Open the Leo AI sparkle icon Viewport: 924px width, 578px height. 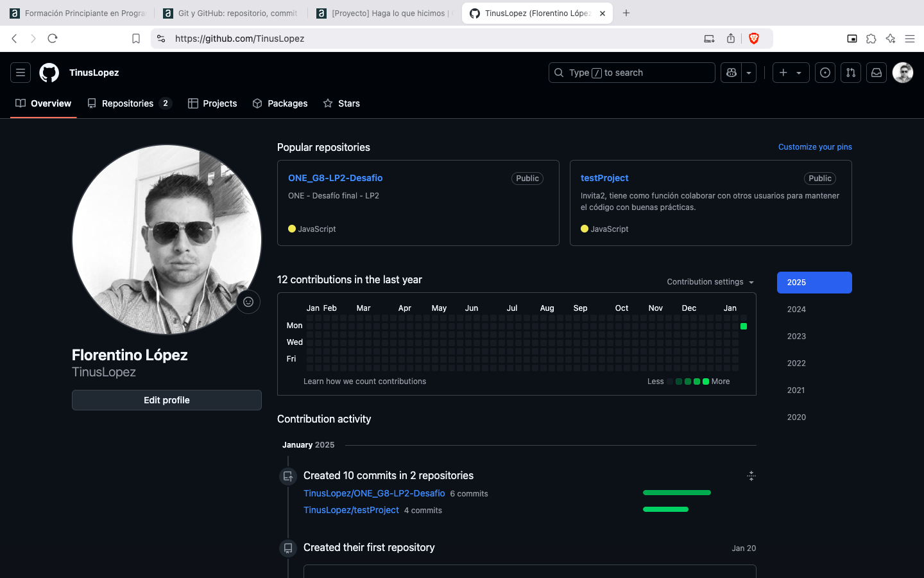[891, 39]
